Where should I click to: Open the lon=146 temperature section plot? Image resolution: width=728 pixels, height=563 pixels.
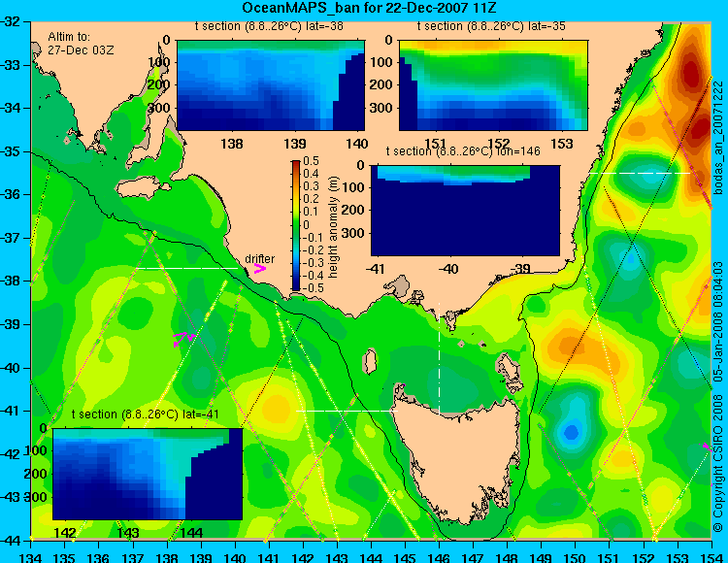tap(465, 211)
